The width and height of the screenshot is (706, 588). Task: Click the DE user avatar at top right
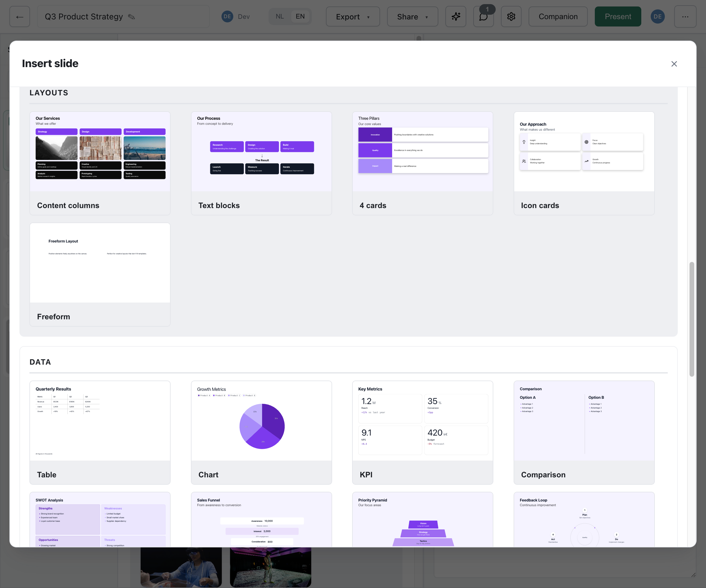pos(657,16)
